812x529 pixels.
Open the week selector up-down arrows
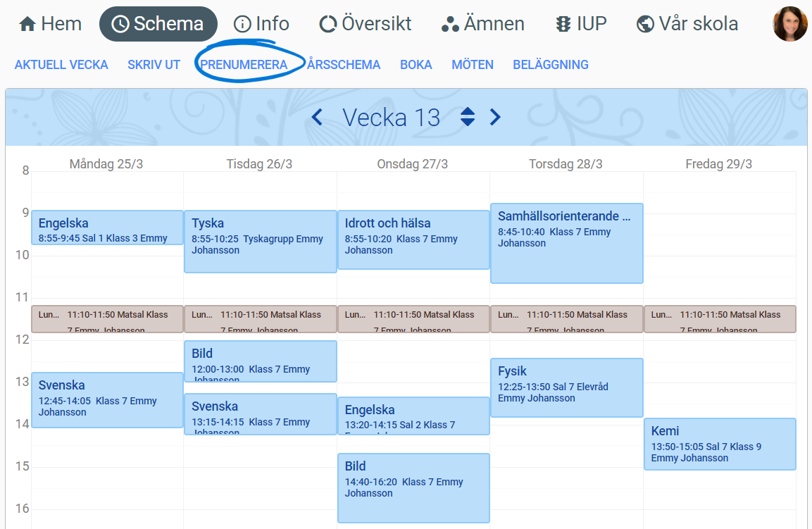[468, 117]
